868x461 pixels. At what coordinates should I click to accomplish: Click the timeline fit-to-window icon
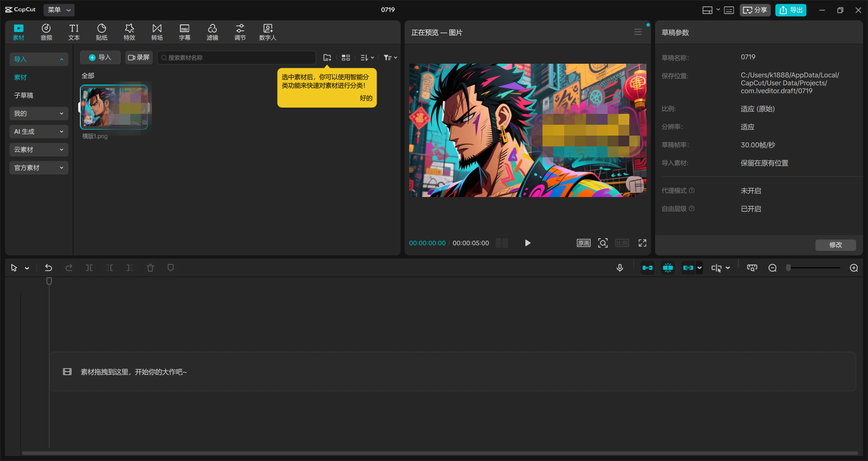[752, 268]
